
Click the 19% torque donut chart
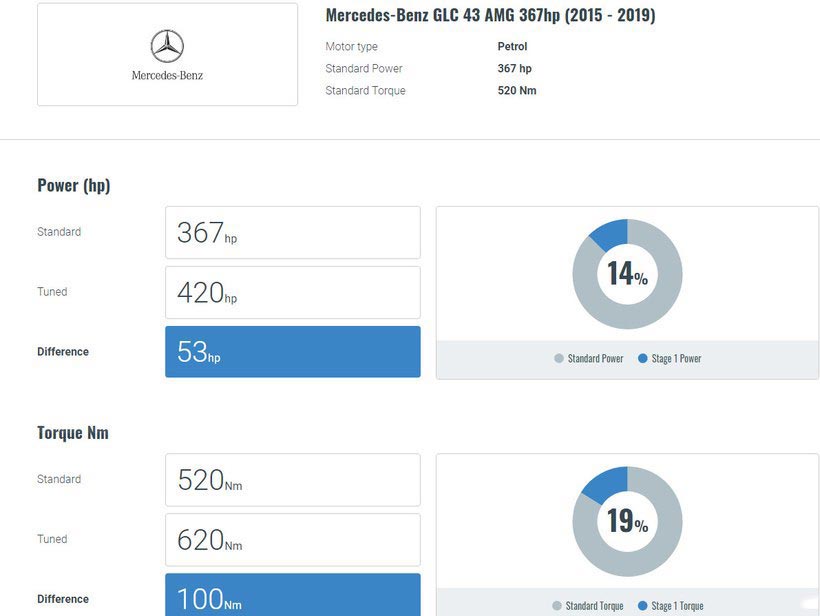(x=627, y=521)
